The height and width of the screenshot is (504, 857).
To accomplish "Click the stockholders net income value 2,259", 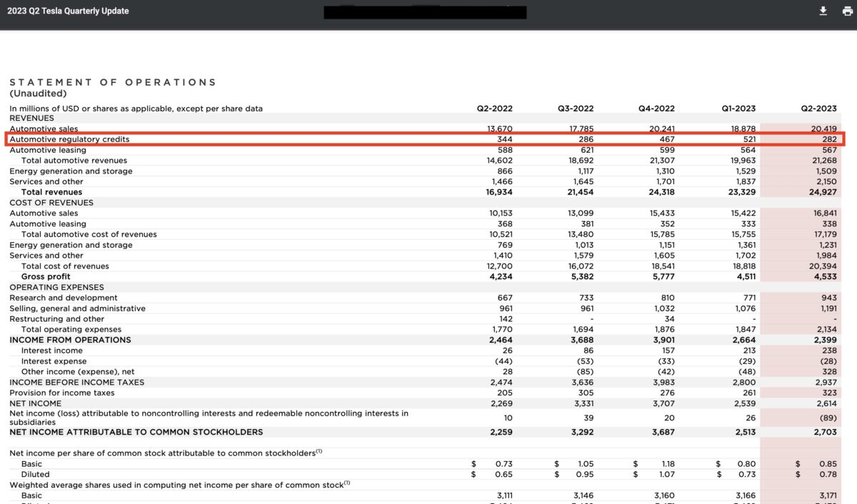I will [x=501, y=432].
